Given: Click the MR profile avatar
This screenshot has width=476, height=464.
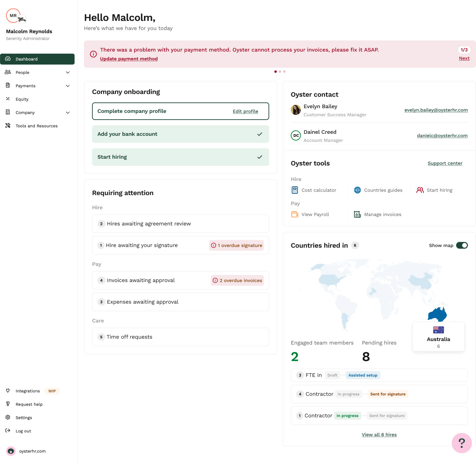Looking at the screenshot, I should (x=13, y=16).
